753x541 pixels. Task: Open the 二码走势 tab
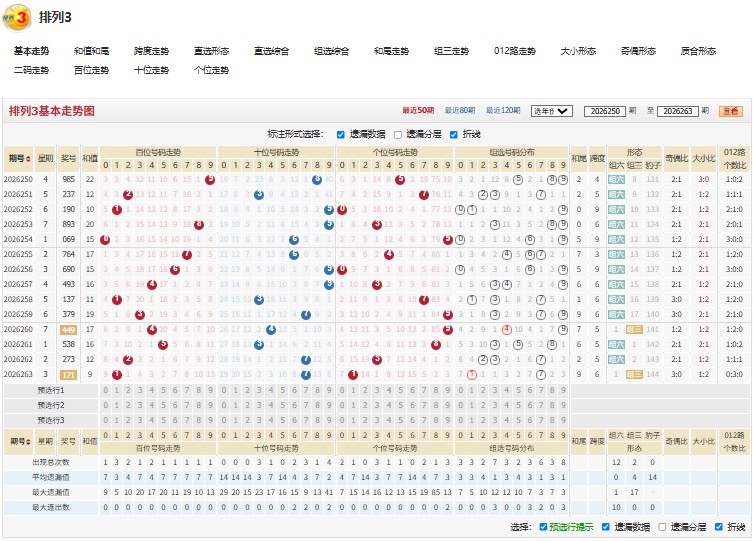click(31, 70)
